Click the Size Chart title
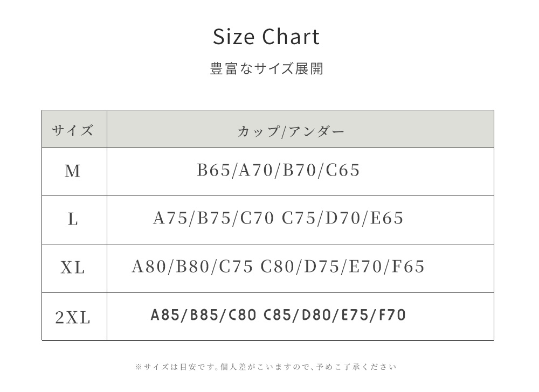Screen dimensions: 539x392 [266, 37]
